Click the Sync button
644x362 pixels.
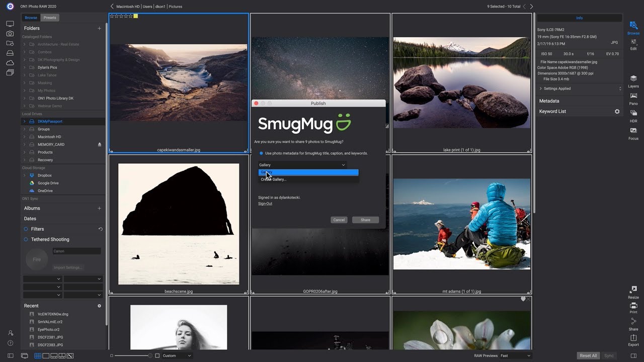pyautogui.click(x=609, y=356)
